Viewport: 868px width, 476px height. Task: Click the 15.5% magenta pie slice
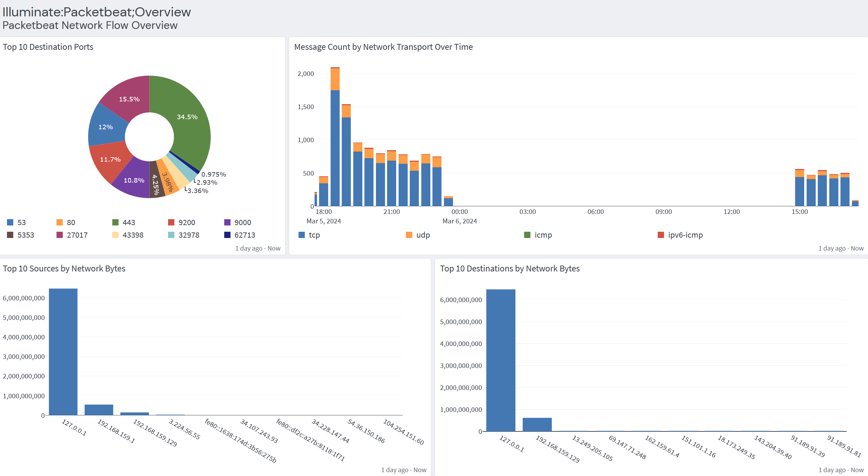pyautogui.click(x=129, y=99)
